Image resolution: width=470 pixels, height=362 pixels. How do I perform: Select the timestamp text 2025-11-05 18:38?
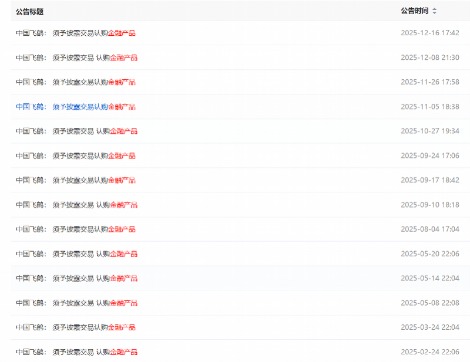click(x=430, y=106)
